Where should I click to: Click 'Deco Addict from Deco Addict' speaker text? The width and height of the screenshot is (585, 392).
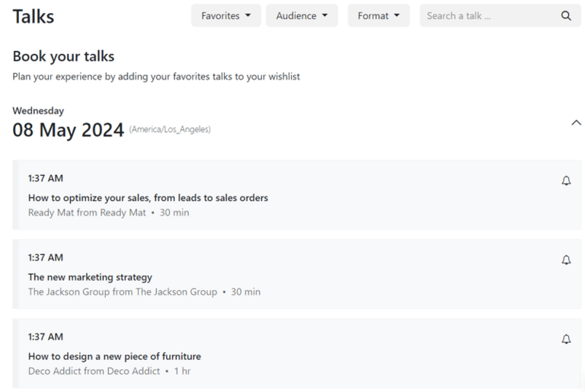pos(94,371)
